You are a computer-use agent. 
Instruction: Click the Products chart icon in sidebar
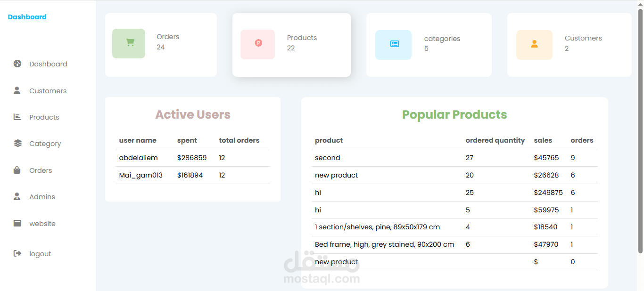pyautogui.click(x=17, y=117)
